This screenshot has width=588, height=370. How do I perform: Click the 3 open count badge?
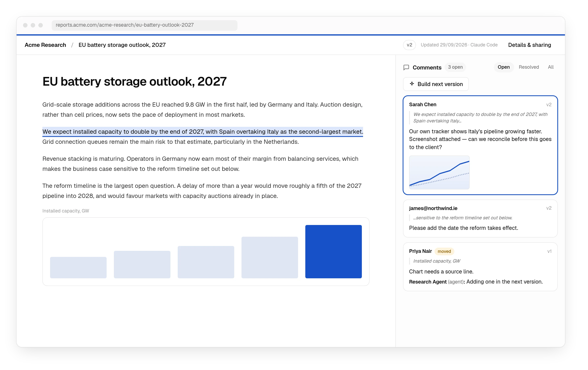point(455,67)
